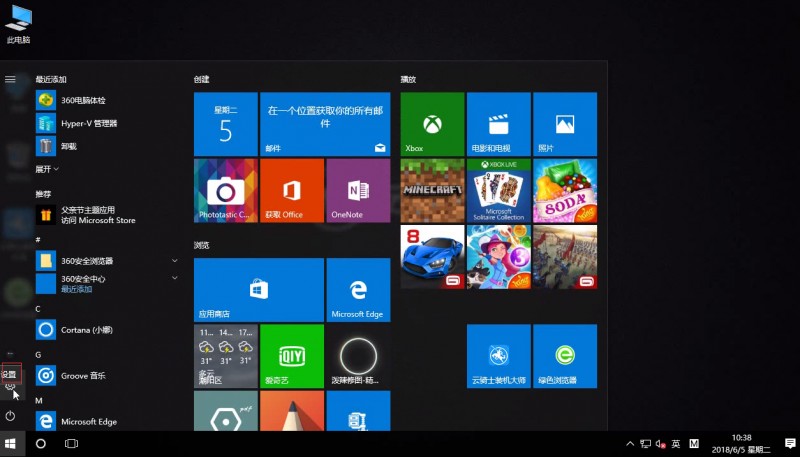This screenshot has width=800, height=457.
Task: Click the Windows Start button
Action: click(11, 444)
